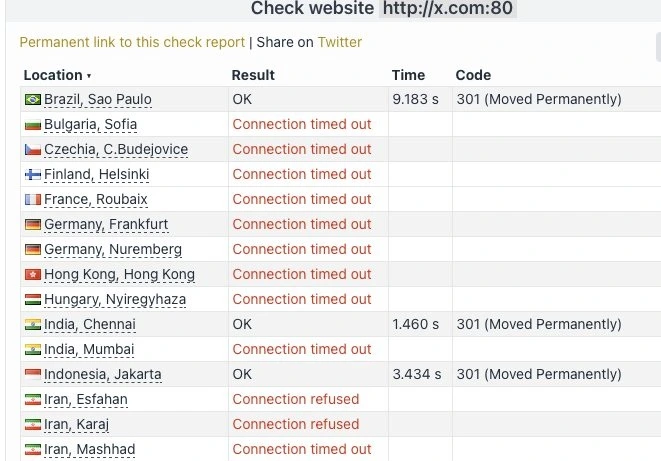Click the Iran flag beside Esfahan
This screenshot has height=461, width=661.
32,400
